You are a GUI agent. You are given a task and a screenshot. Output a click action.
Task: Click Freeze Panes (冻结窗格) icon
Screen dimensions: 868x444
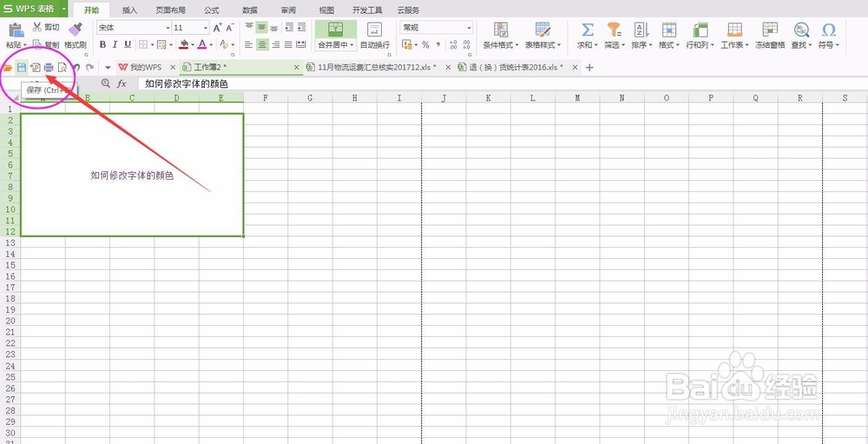tap(770, 30)
